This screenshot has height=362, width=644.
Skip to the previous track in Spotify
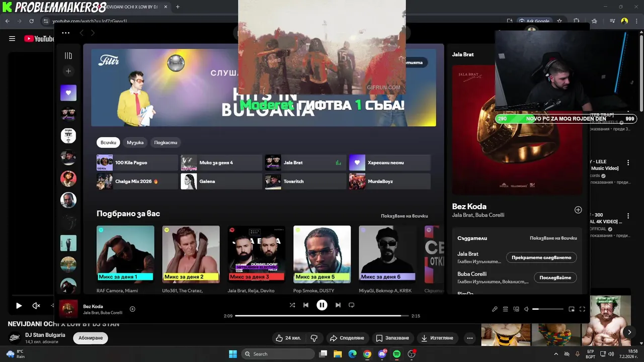[306, 305]
